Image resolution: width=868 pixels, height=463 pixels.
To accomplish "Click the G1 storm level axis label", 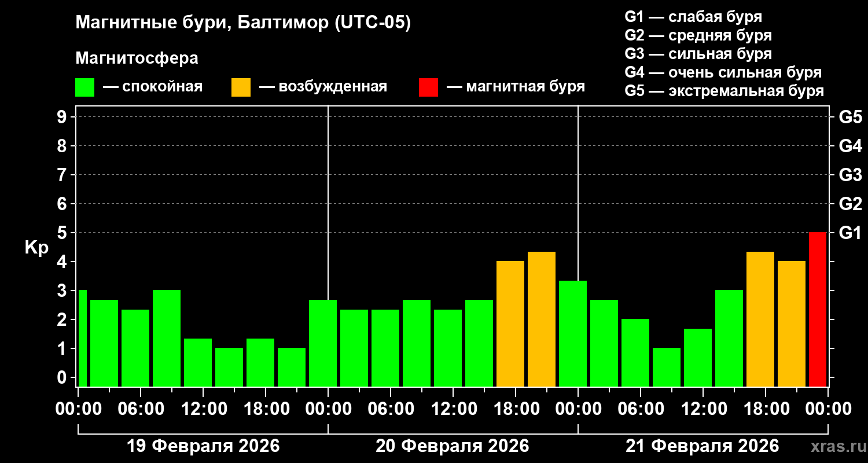I will (x=850, y=233).
